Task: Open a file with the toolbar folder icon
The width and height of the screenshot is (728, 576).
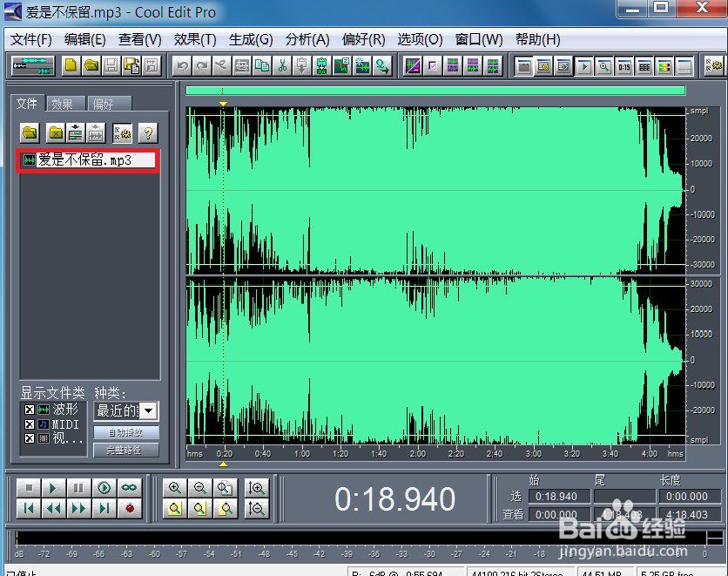Action: click(91, 66)
